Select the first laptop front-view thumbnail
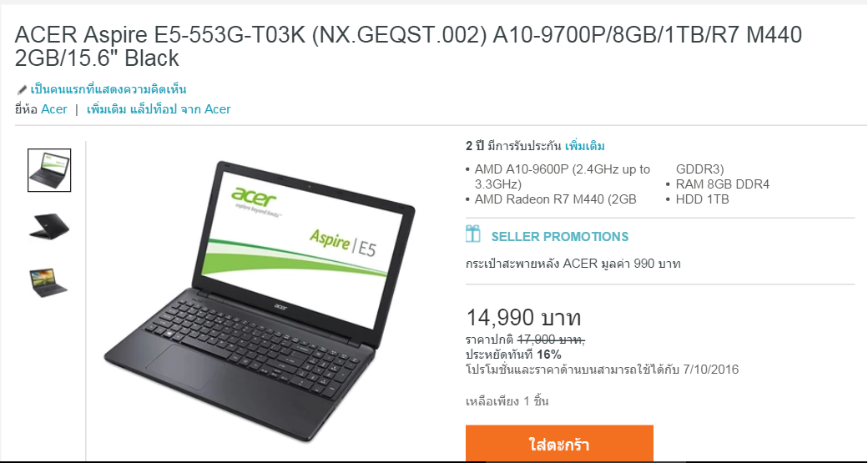The height and width of the screenshot is (463, 868). tap(49, 170)
